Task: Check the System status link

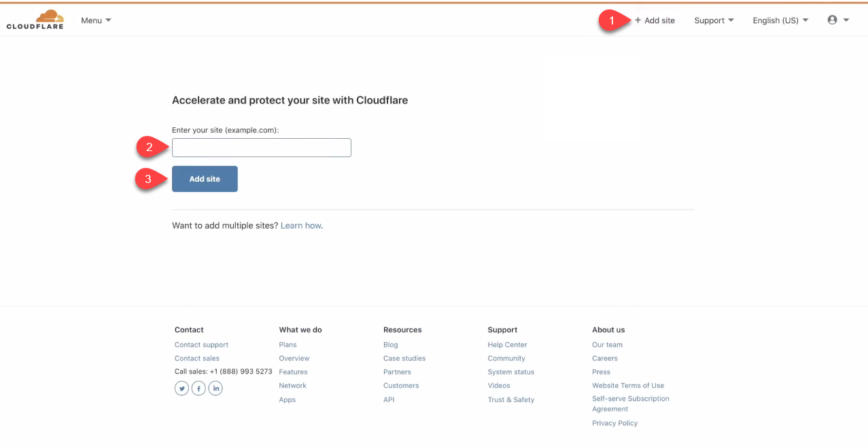Action: click(510, 371)
